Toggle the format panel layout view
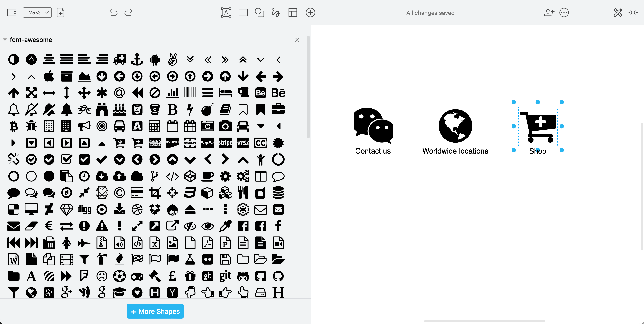The height and width of the screenshot is (324, 644). click(12, 12)
